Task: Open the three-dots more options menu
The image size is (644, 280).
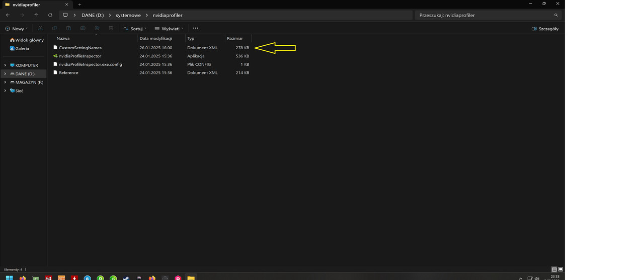Action: tap(195, 28)
